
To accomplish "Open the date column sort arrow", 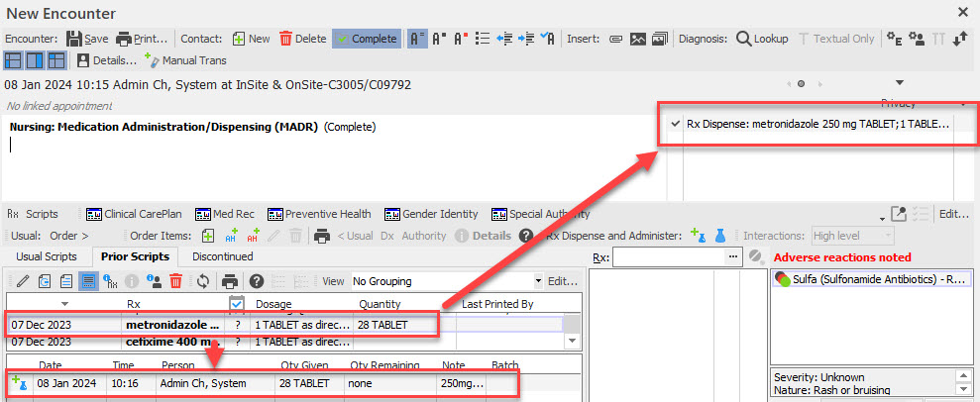I will click(65, 304).
